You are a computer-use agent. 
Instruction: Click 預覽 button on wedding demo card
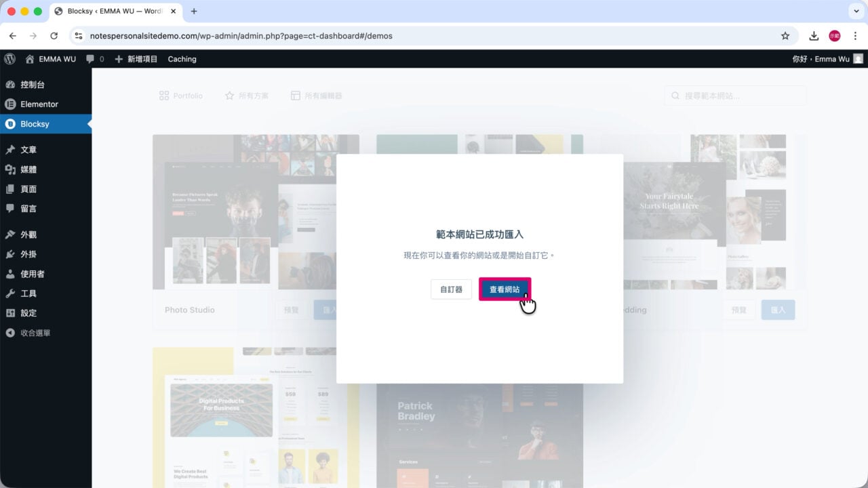pos(738,310)
